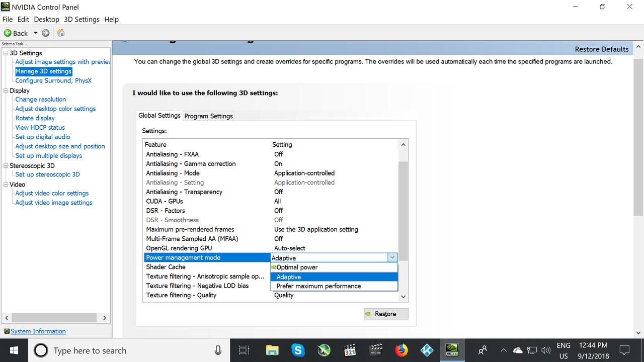Image resolution: width=644 pixels, height=362 pixels.
Task: Open Task View on the taskbar
Action: pyautogui.click(x=244, y=350)
